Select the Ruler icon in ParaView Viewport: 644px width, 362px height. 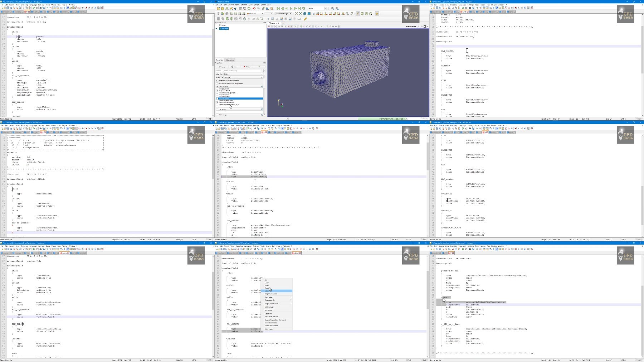click(305, 19)
